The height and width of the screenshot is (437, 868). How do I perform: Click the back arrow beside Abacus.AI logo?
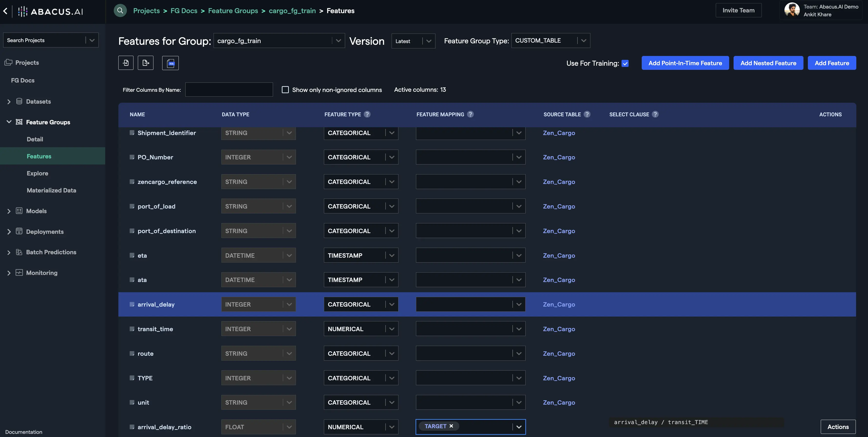[x=5, y=11]
